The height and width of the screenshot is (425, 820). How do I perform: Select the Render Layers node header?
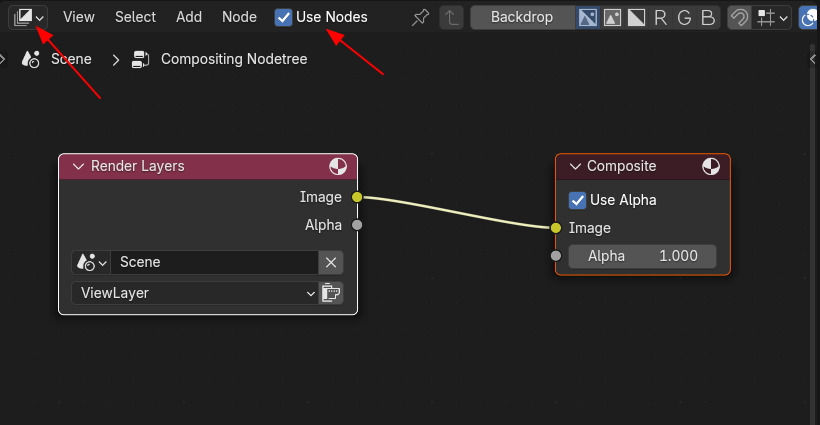click(x=208, y=166)
